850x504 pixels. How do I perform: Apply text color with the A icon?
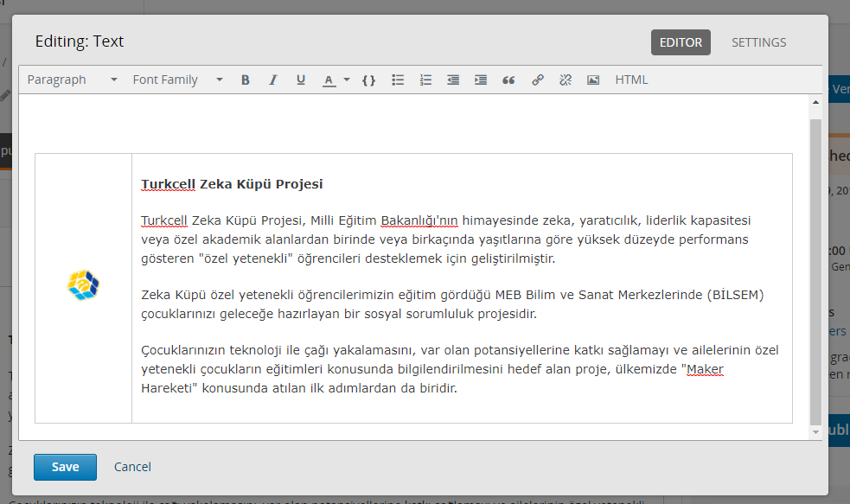329,80
